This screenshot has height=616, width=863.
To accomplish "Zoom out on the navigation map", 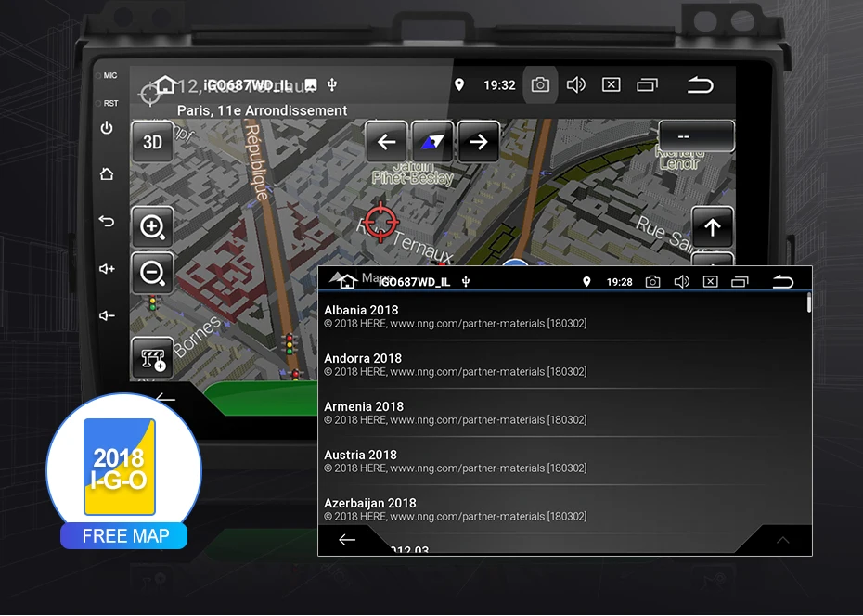I will [x=152, y=273].
